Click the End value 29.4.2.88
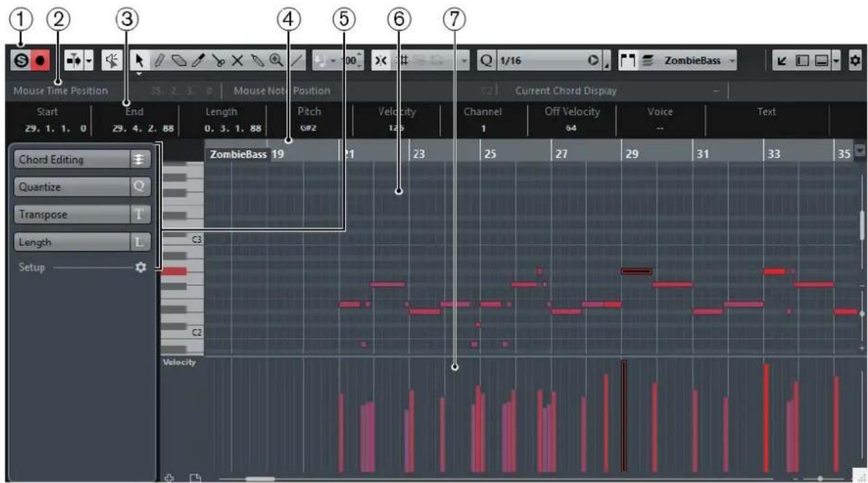This screenshot has height=483, width=868. [x=141, y=128]
